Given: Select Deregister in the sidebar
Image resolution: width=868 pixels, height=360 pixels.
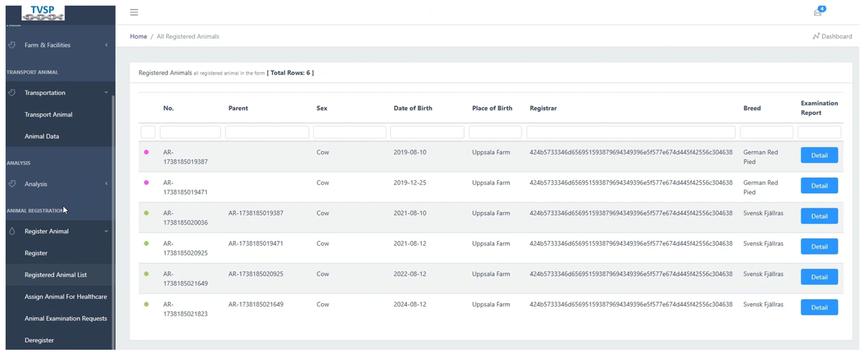Looking at the screenshot, I should (x=39, y=340).
